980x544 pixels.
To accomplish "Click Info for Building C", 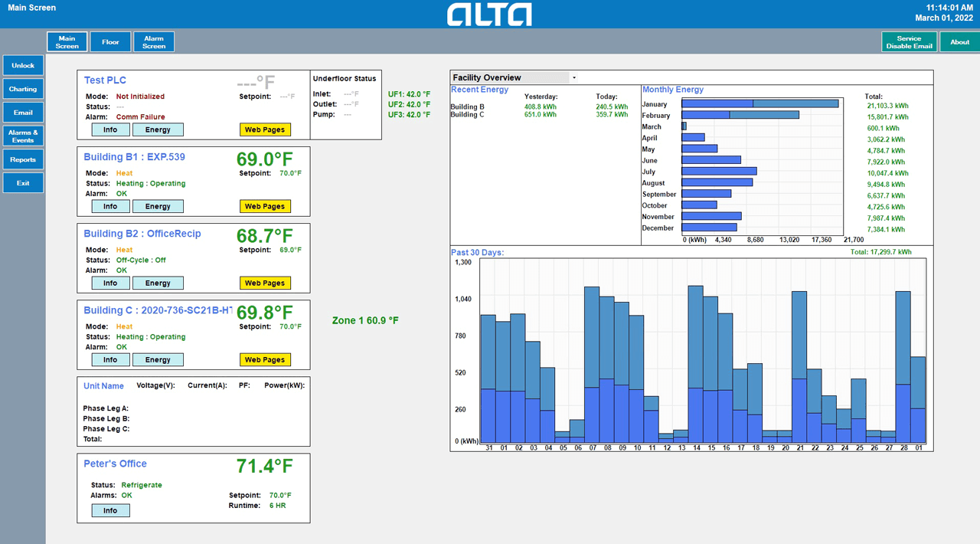I will click(110, 359).
